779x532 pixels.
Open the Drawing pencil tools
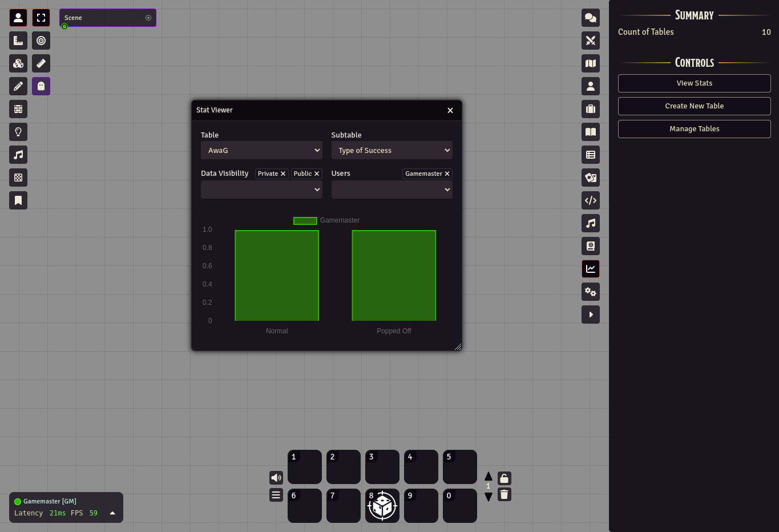(18, 86)
